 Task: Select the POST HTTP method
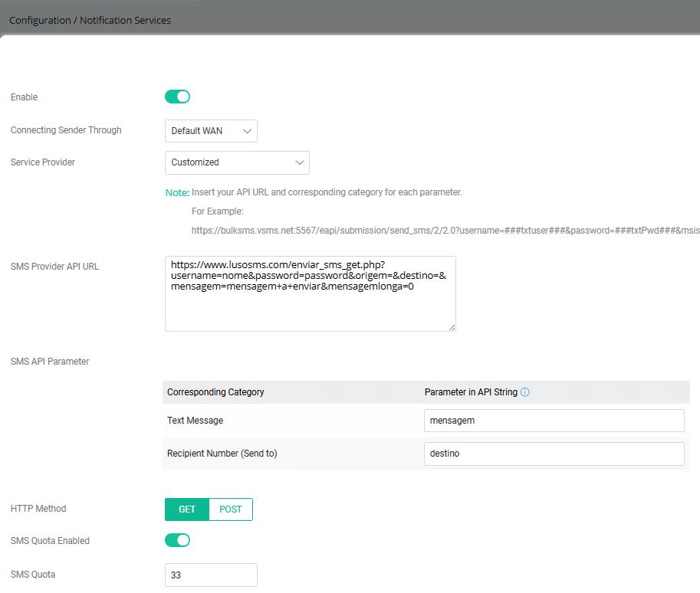point(230,509)
